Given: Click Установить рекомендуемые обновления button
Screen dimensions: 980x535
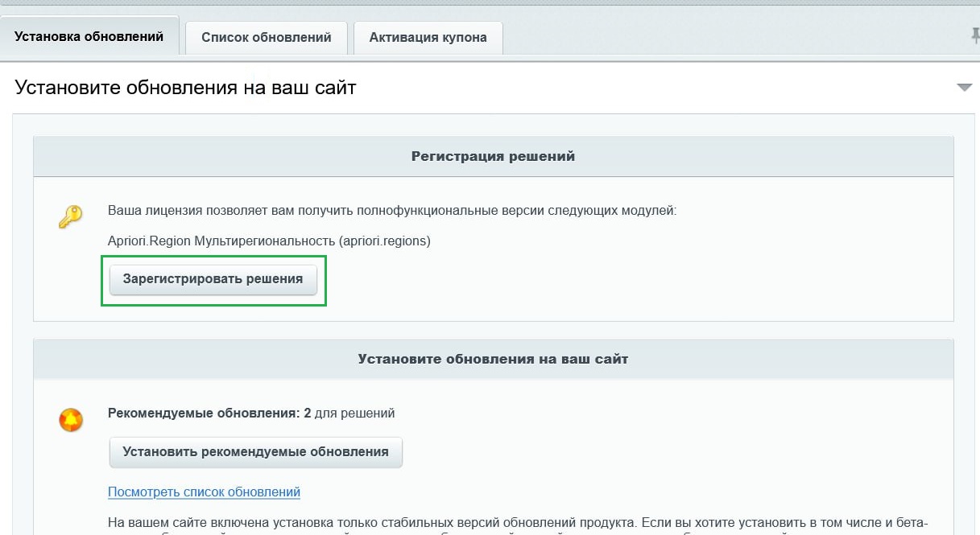Looking at the screenshot, I should click(x=255, y=452).
